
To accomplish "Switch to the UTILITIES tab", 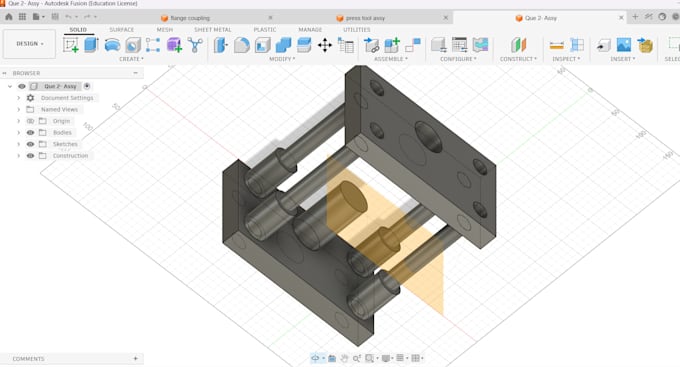I will tap(357, 29).
